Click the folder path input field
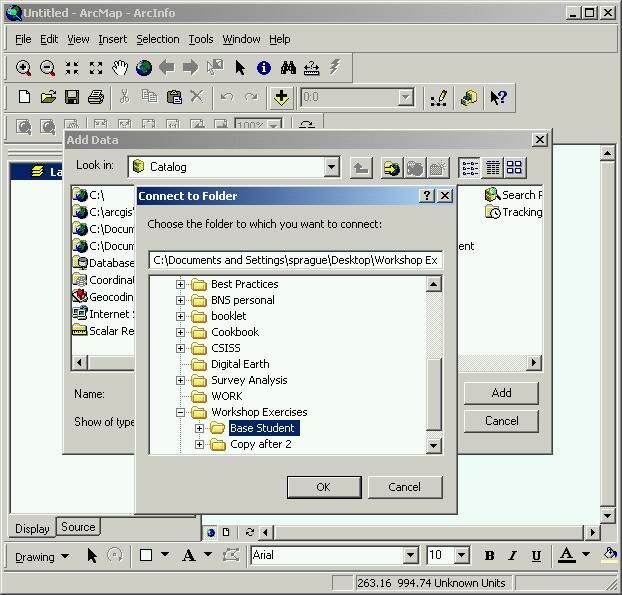The width and height of the screenshot is (622, 595). coord(296,260)
